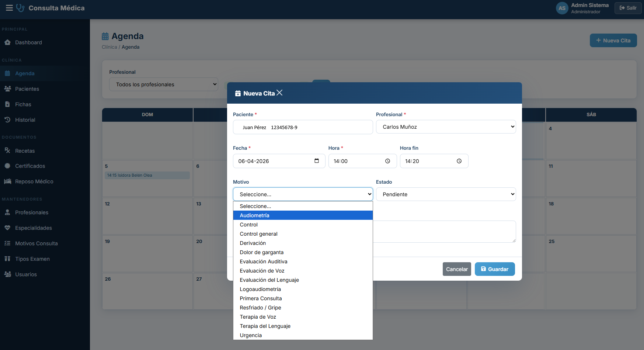
Task: Select Evaluación del Lenguaje option
Action: (303, 280)
